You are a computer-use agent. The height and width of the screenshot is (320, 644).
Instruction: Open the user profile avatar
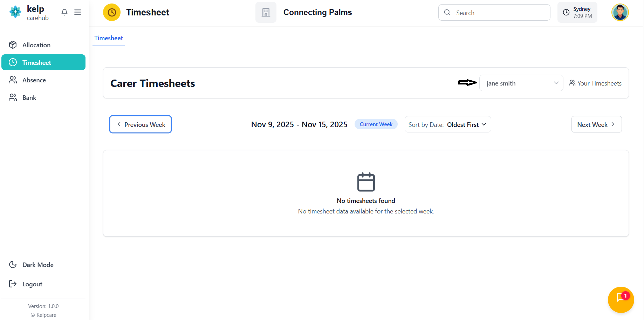pos(620,13)
